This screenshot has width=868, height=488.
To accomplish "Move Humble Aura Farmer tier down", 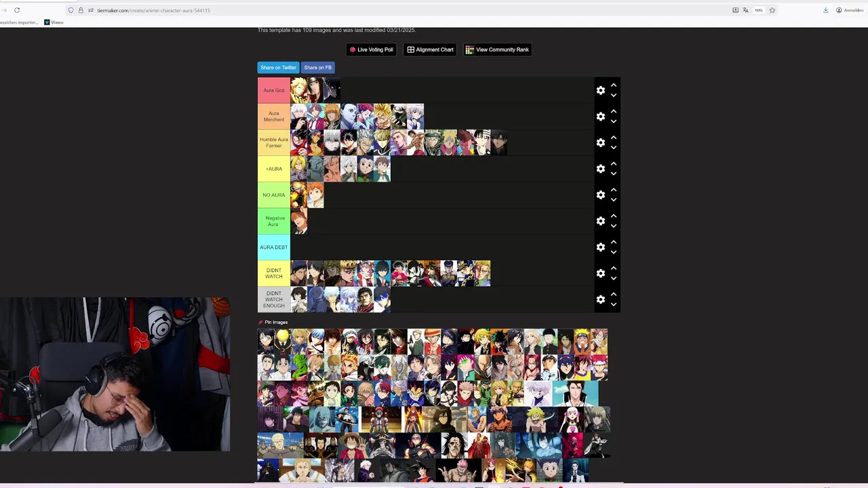I will (613, 148).
